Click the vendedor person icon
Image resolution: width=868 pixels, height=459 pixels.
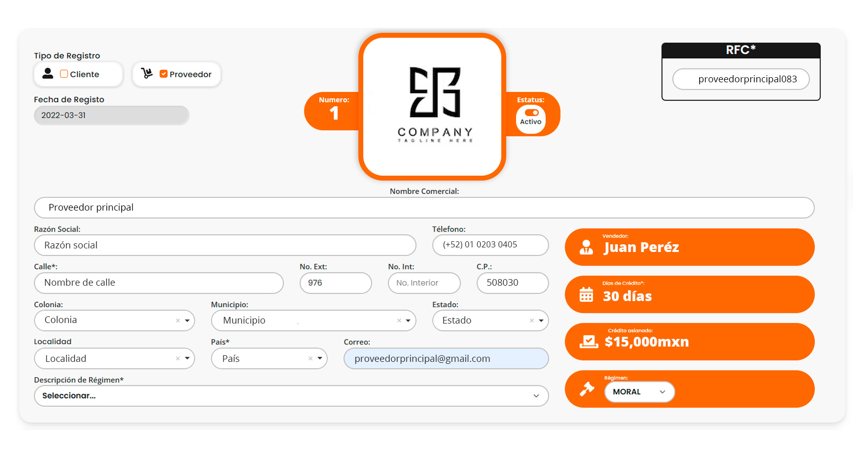tap(586, 247)
